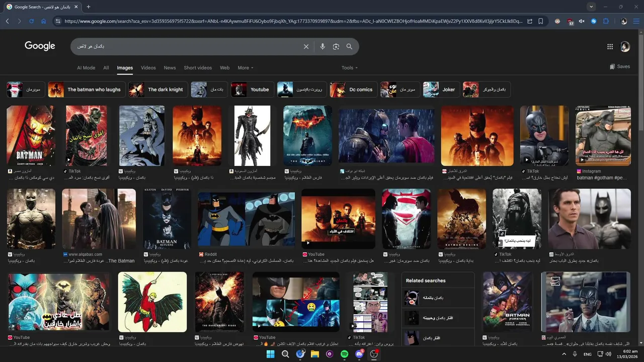Go to the browser home page
The width and height of the screenshot is (644, 362).
[x=43, y=21]
